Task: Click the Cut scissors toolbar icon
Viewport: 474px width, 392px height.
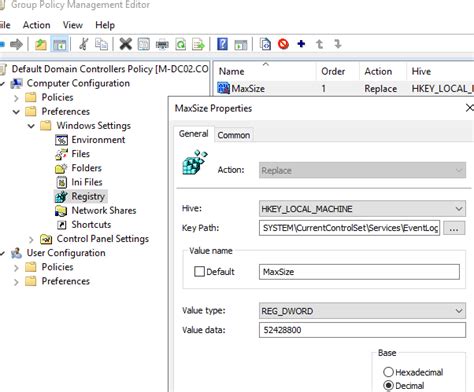Action: [83, 44]
